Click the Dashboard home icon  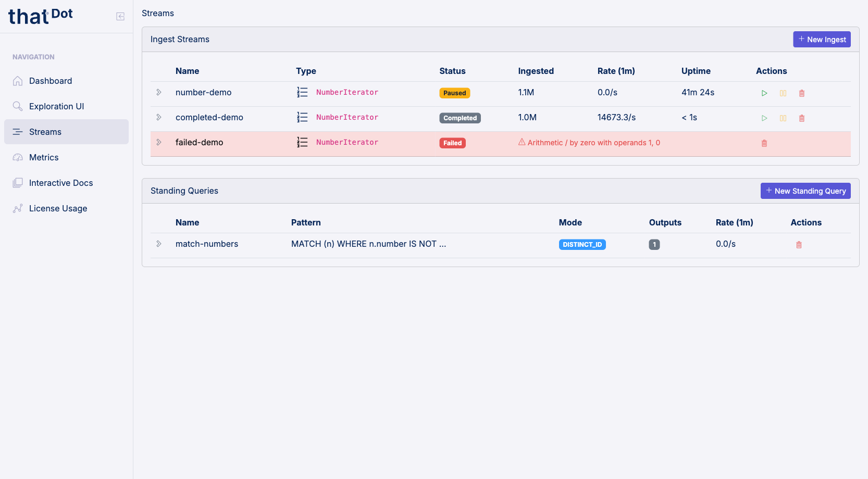[x=18, y=81]
